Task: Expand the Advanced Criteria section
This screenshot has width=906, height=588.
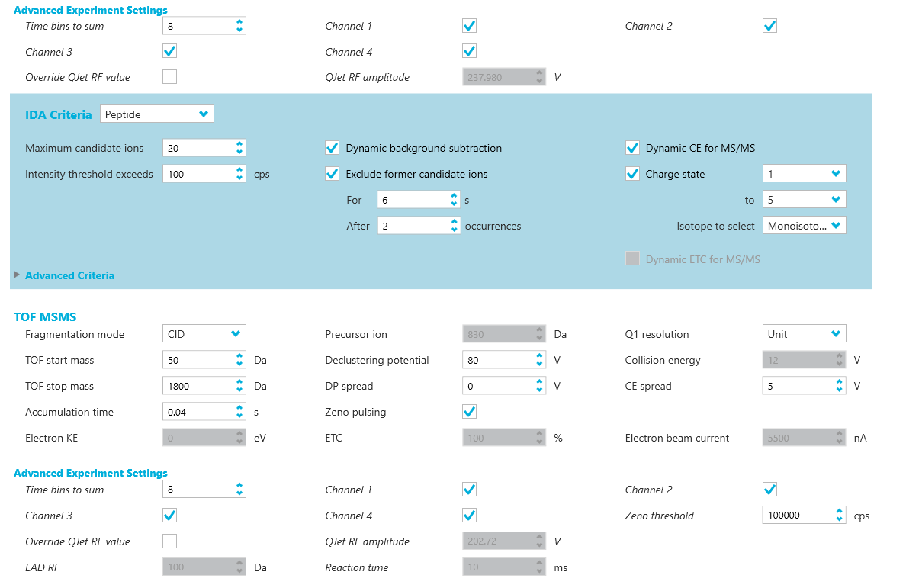Action: [x=18, y=275]
